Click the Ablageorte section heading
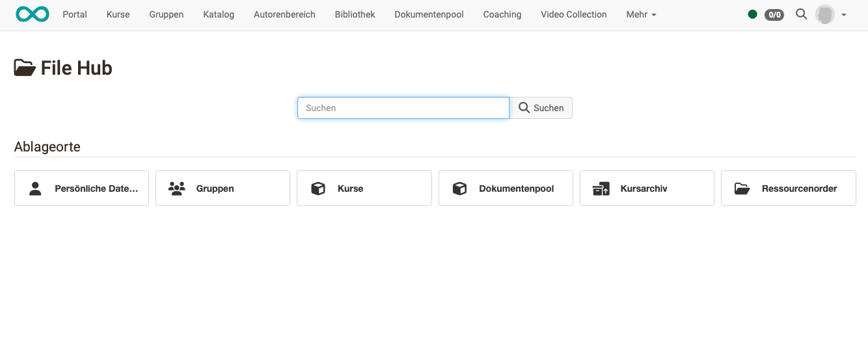868x338 pixels. 47,147
